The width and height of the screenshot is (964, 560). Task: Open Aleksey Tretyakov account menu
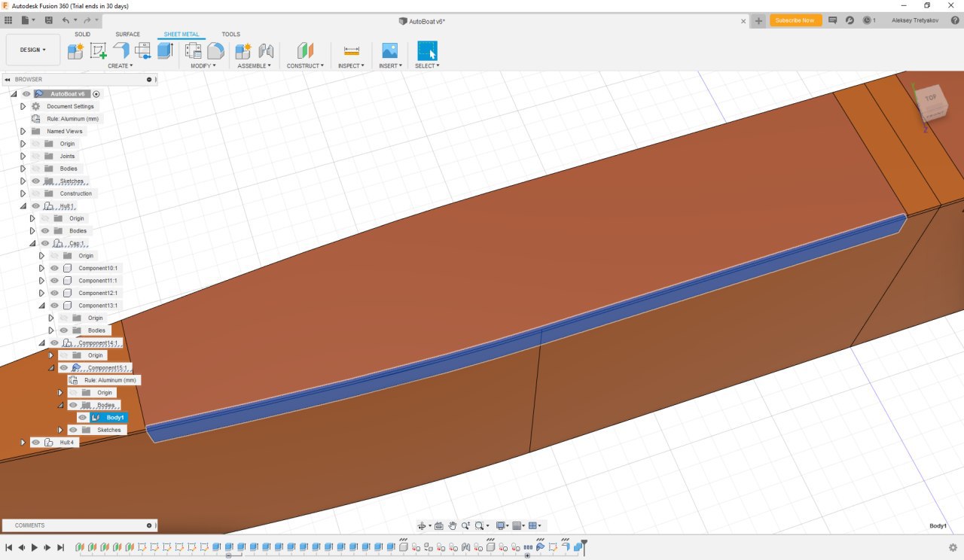tap(914, 20)
